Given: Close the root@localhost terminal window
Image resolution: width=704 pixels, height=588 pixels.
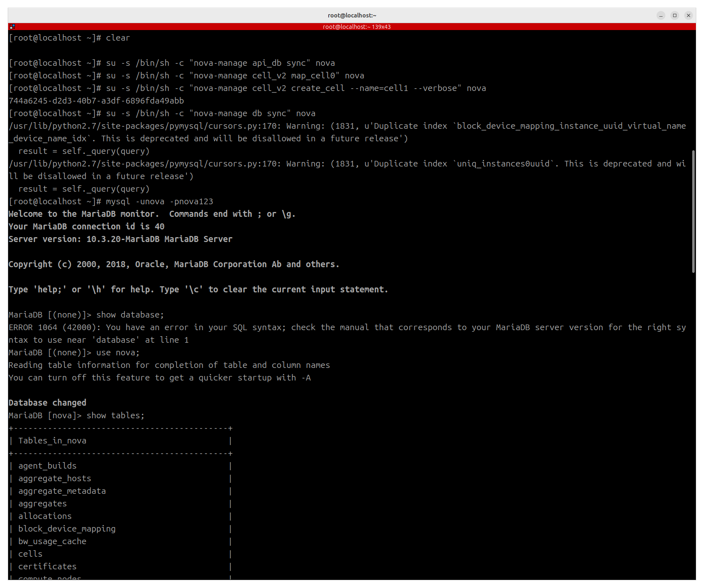Looking at the screenshot, I should tap(689, 15).
